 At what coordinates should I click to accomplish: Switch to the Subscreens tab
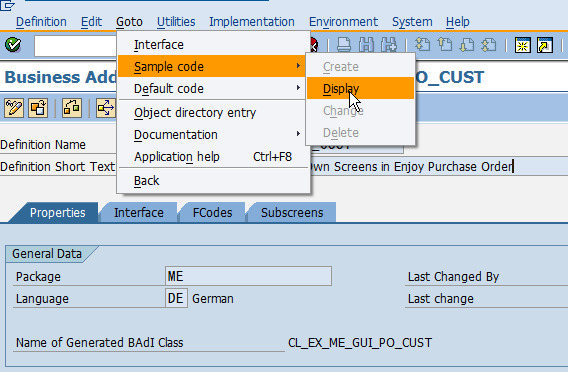pyautogui.click(x=292, y=213)
